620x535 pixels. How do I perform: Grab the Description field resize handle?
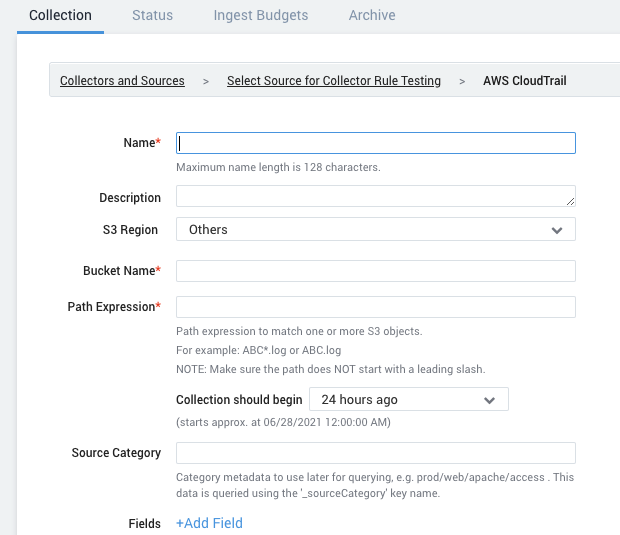(x=570, y=201)
